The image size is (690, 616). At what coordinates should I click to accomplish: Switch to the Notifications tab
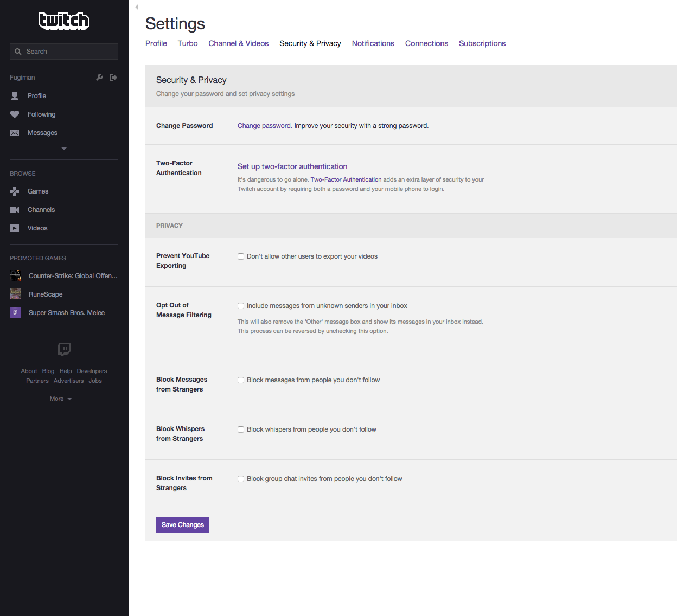tap(373, 43)
